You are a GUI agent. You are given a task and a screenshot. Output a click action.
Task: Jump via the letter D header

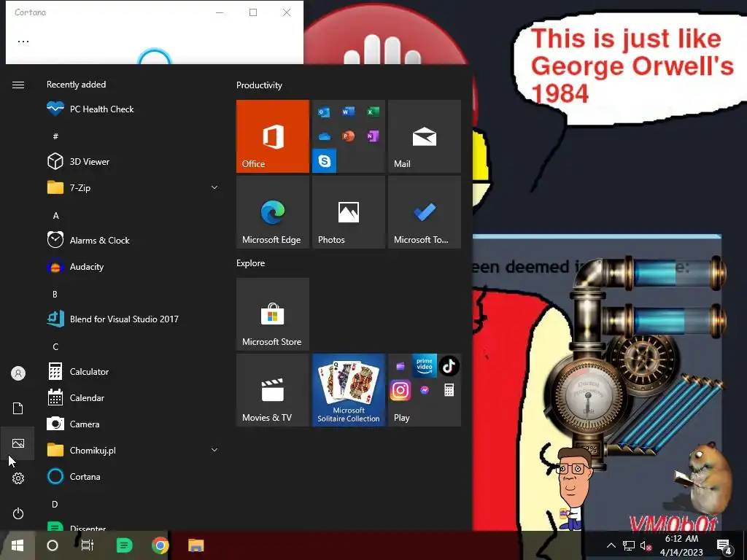click(x=55, y=504)
